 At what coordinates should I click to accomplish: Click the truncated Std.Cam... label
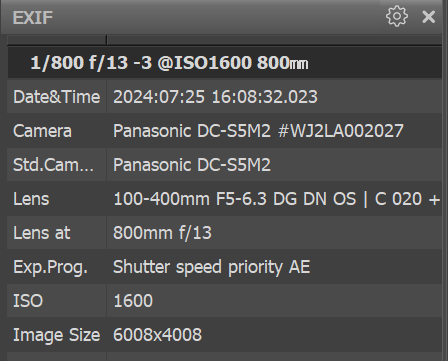click(x=53, y=165)
